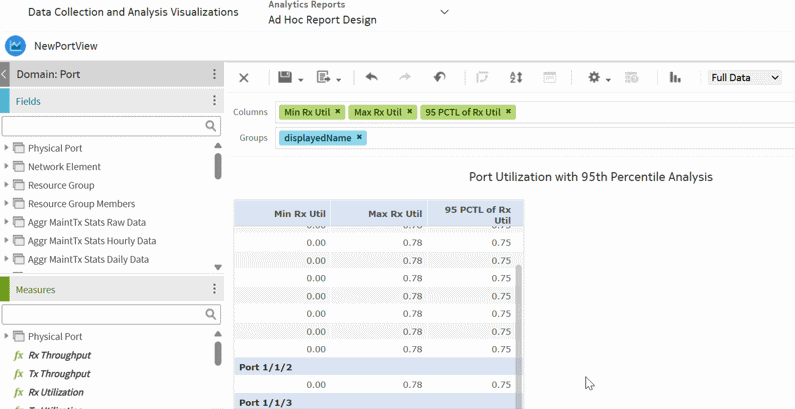795x409 pixels.
Task: Select the Rx Throughput measure
Action: coord(59,355)
